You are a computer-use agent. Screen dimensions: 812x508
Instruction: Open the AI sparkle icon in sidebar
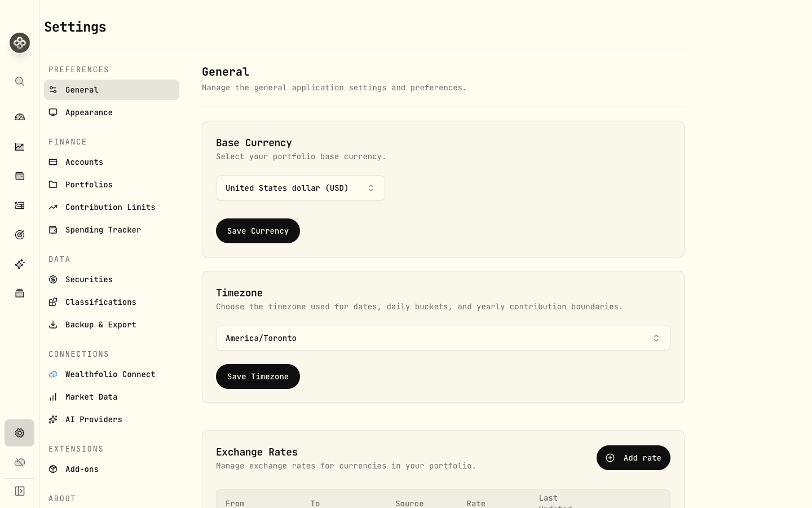(20, 264)
